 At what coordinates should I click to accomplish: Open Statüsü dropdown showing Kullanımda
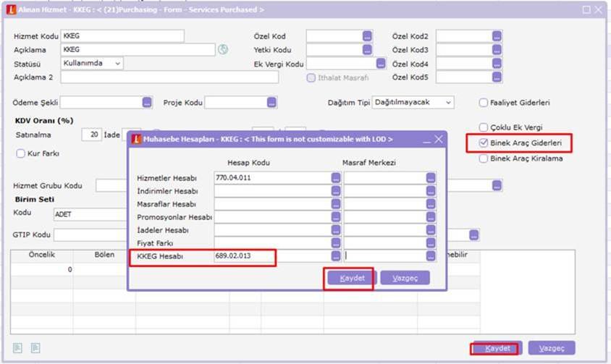92,63
